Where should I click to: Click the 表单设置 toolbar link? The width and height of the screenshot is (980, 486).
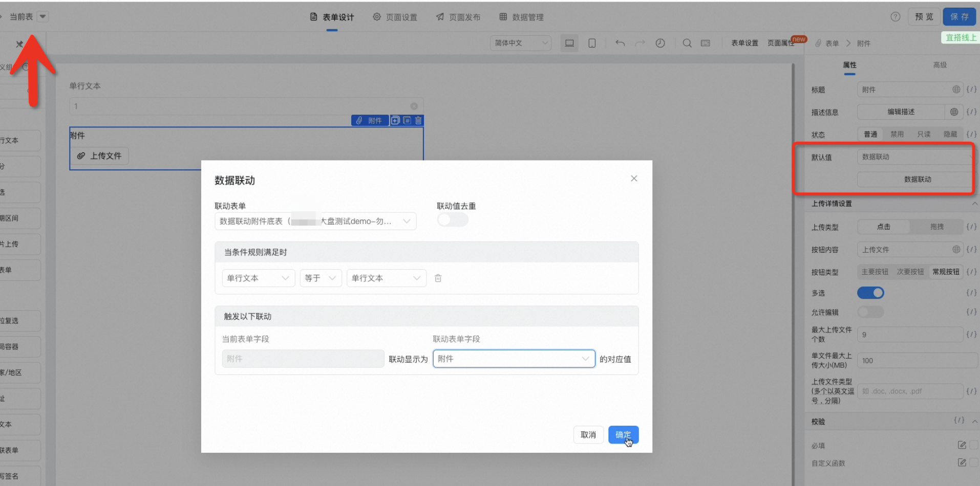(x=744, y=43)
